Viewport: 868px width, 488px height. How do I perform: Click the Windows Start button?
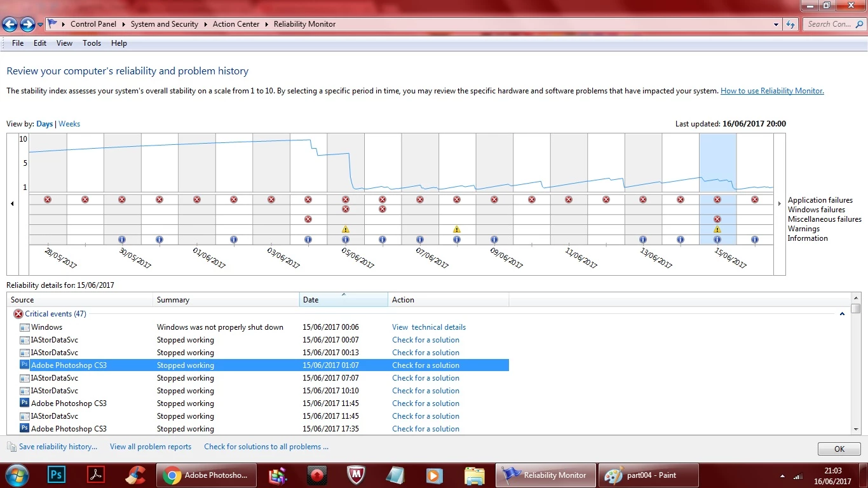click(x=16, y=475)
